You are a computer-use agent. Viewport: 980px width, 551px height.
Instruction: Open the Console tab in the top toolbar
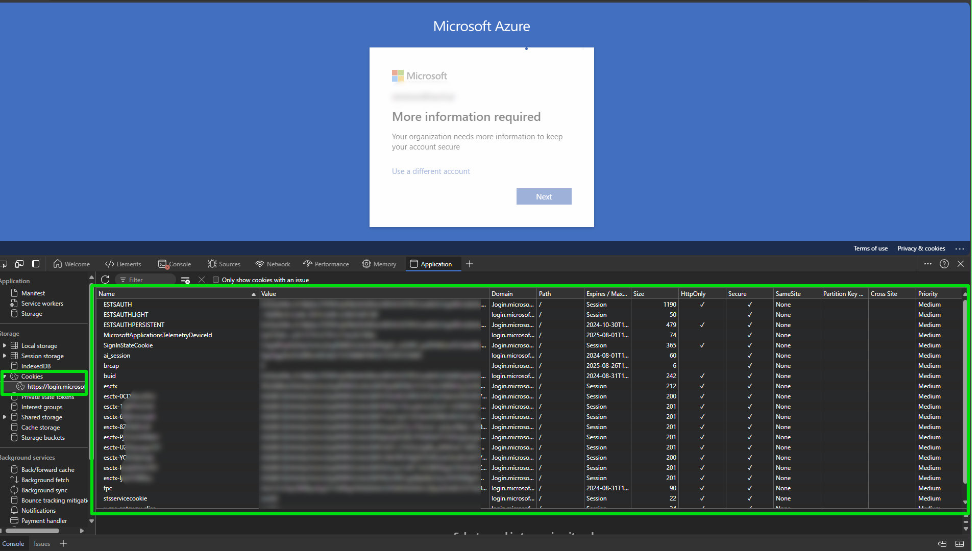(x=175, y=264)
